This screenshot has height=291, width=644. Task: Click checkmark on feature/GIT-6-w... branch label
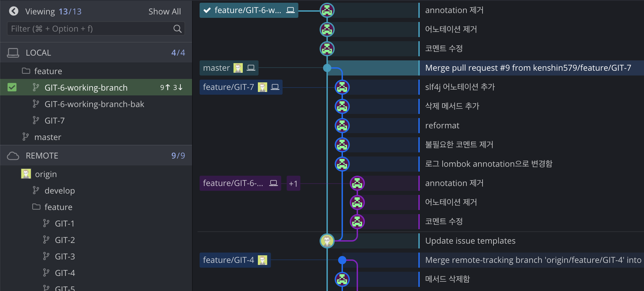point(207,10)
